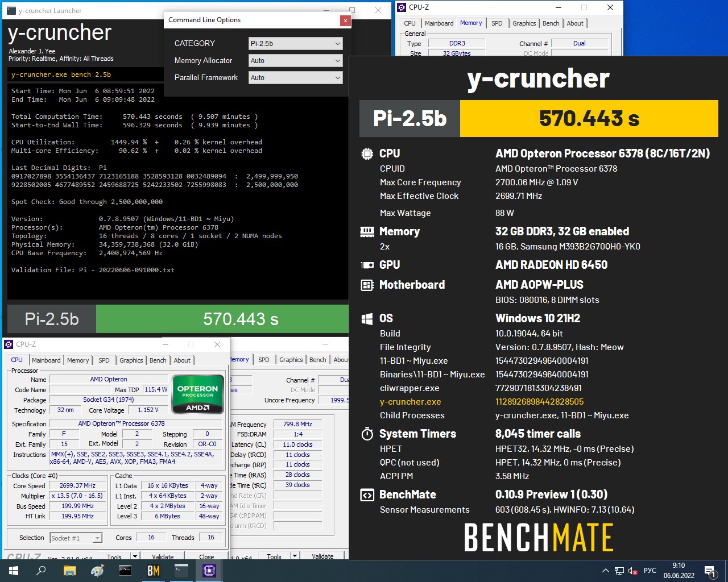Click the FSB:DRAM value 1:4
The height and width of the screenshot is (582, 728).
(298, 434)
